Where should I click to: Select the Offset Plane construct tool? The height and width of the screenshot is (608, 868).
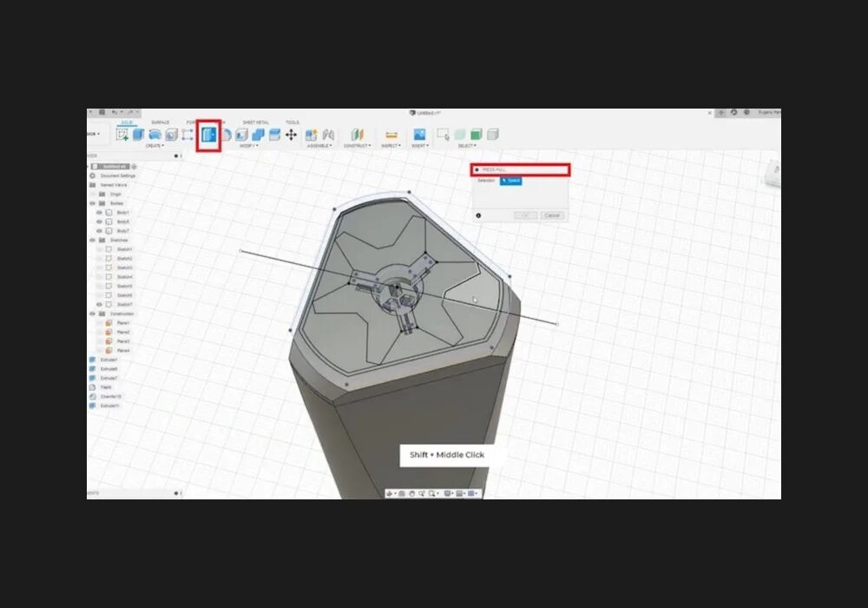[x=357, y=135]
